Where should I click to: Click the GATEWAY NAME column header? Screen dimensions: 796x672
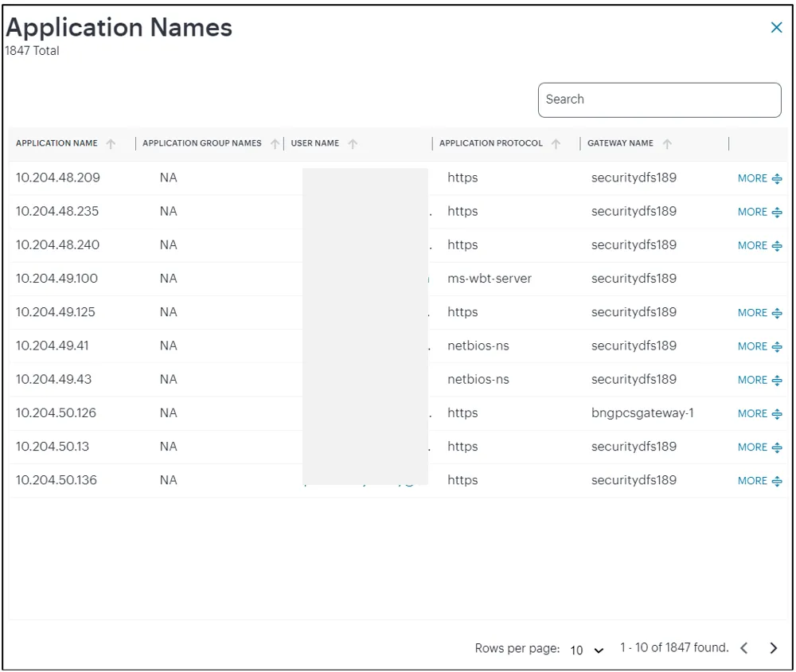[x=620, y=143]
